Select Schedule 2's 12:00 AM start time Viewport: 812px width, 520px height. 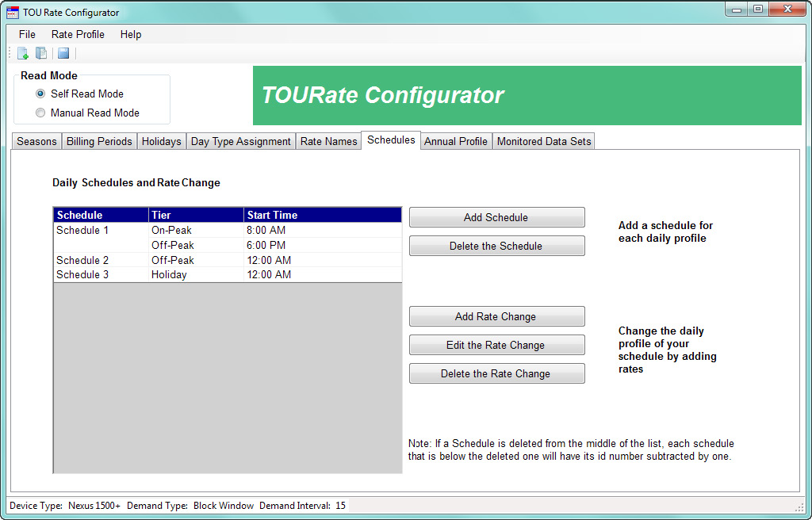point(323,260)
